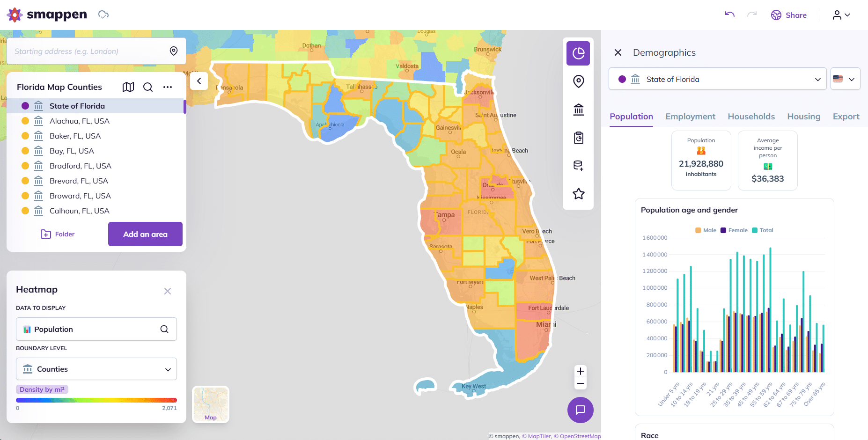Click the map view icon in Florida Map Counties panel

pyautogui.click(x=128, y=87)
